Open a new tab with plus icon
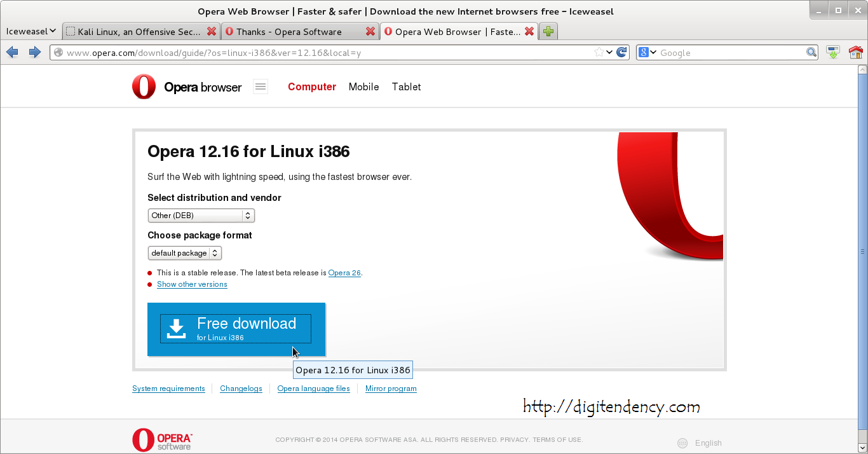Viewport: 868px width, 454px height. [x=548, y=31]
